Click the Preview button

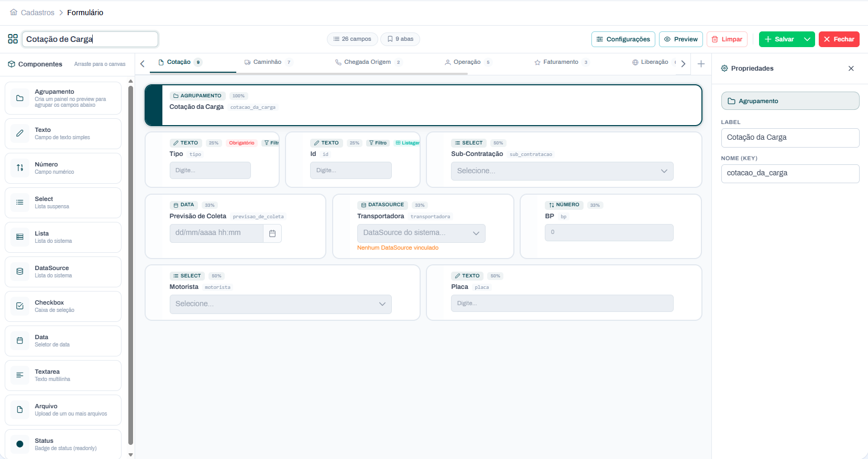(x=681, y=39)
